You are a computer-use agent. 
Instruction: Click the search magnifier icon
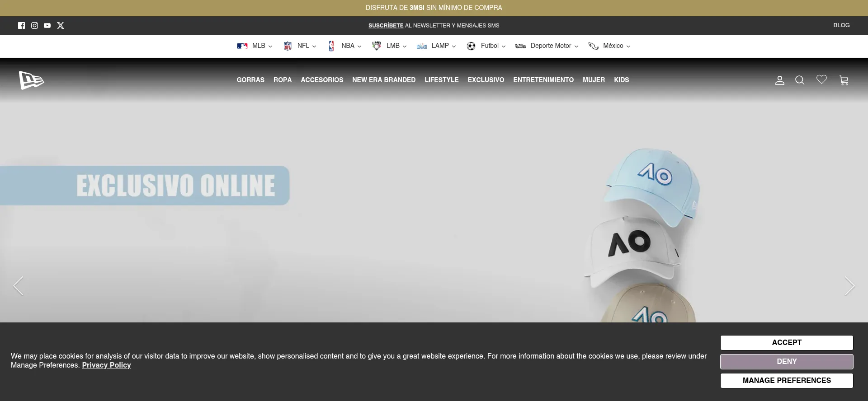click(x=800, y=80)
